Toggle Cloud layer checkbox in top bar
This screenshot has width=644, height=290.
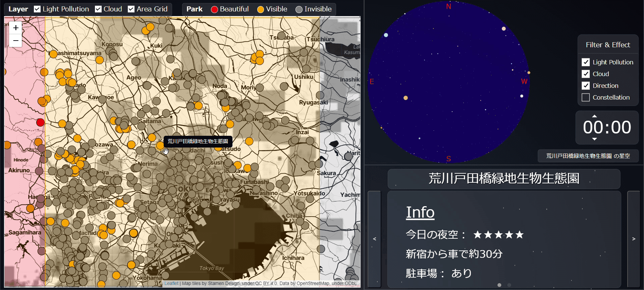coord(98,9)
